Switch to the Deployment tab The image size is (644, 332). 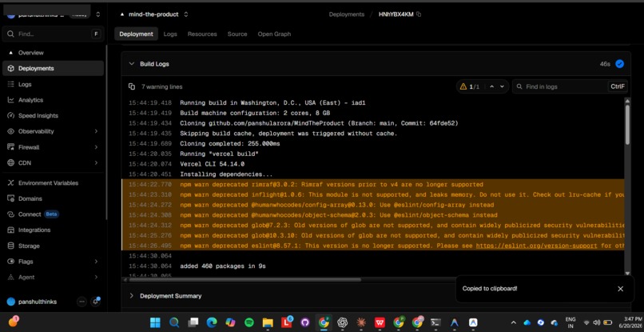pos(136,34)
